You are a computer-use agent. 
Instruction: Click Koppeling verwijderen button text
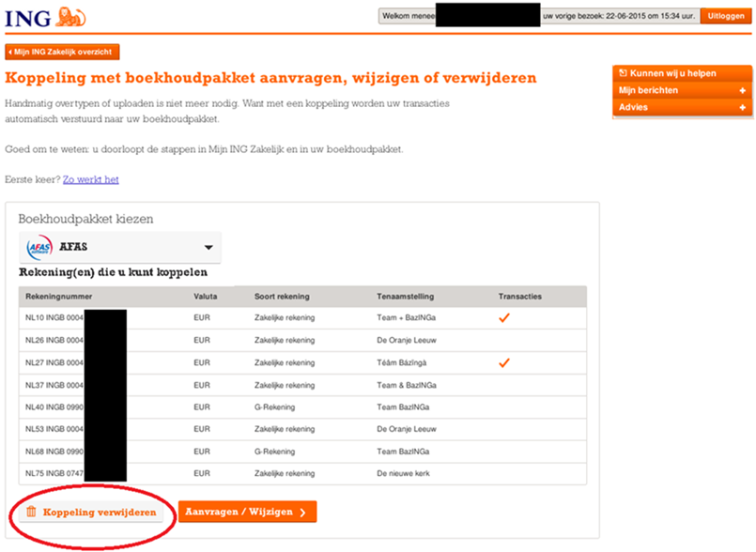pyautogui.click(x=100, y=512)
